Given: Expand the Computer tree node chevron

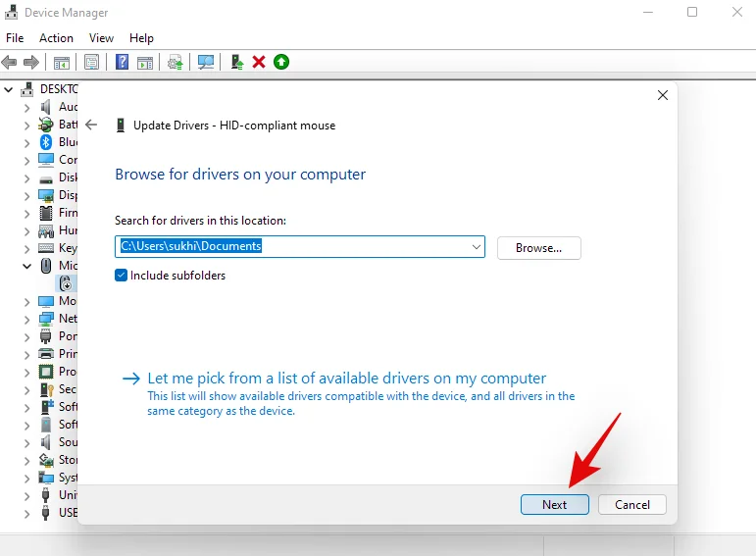Looking at the screenshot, I should click(x=27, y=161).
